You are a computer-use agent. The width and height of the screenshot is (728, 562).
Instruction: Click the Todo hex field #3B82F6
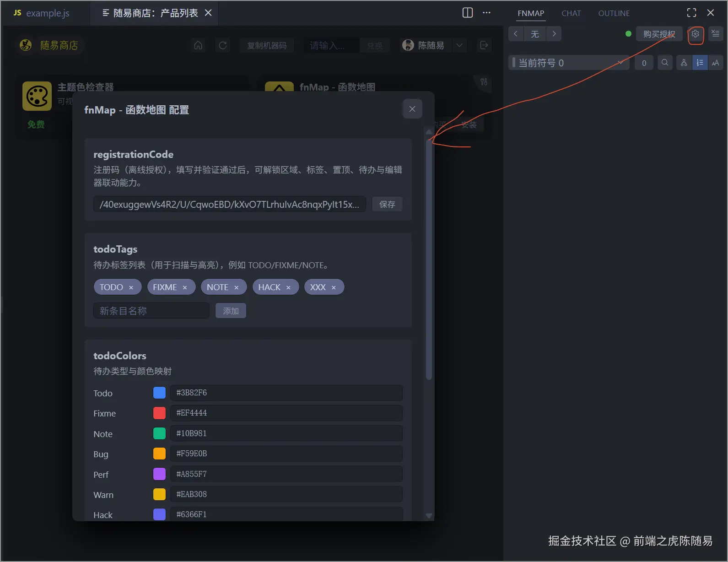(286, 393)
